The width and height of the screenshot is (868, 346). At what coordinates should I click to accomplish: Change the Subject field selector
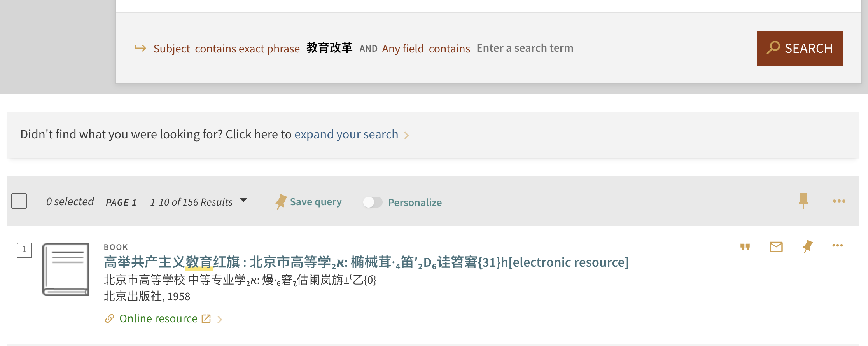click(171, 49)
